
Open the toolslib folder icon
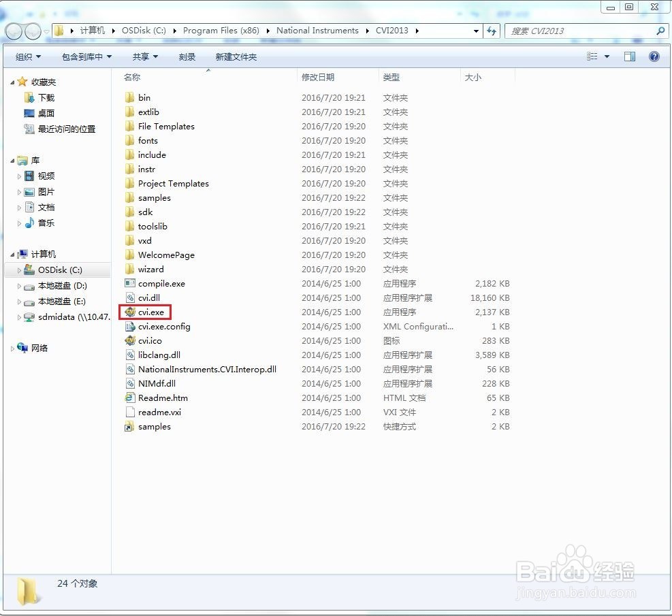click(130, 226)
